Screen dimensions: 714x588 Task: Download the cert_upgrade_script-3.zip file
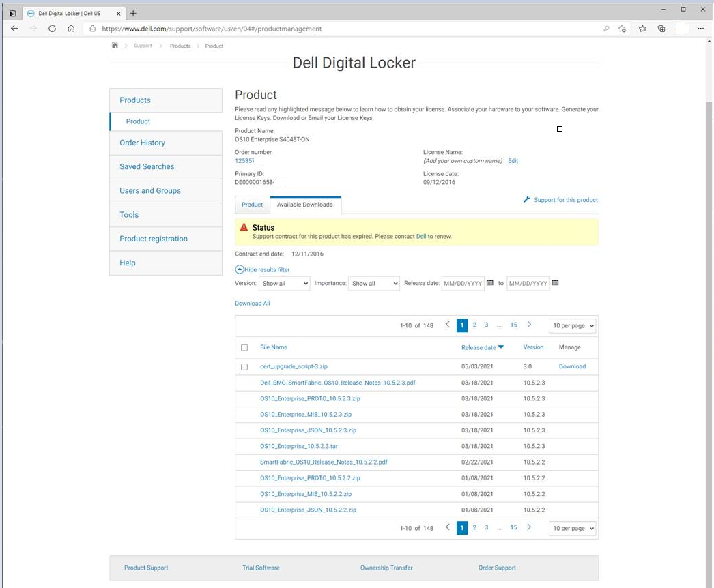pos(572,366)
